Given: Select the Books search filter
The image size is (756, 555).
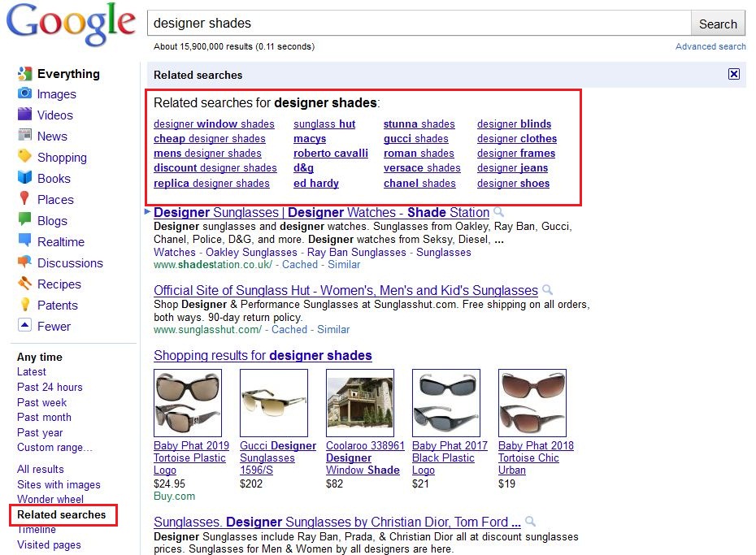Looking at the screenshot, I should (x=54, y=179).
